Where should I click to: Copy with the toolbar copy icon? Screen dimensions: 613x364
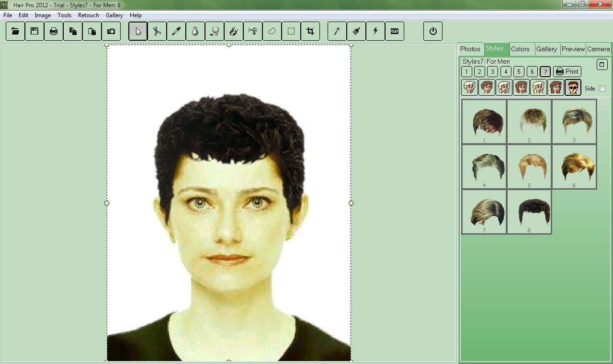[x=73, y=31]
